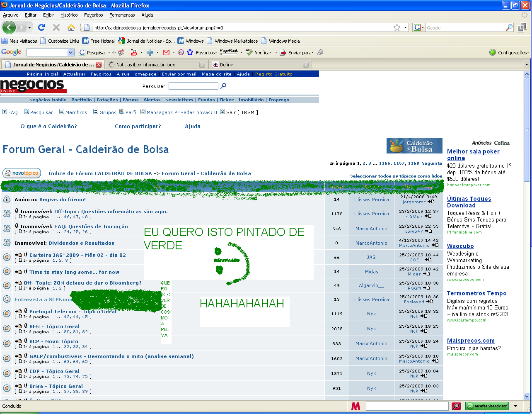This screenshot has height=414, width=532.
Task: Open the Exibir menu
Action: pos(48,15)
